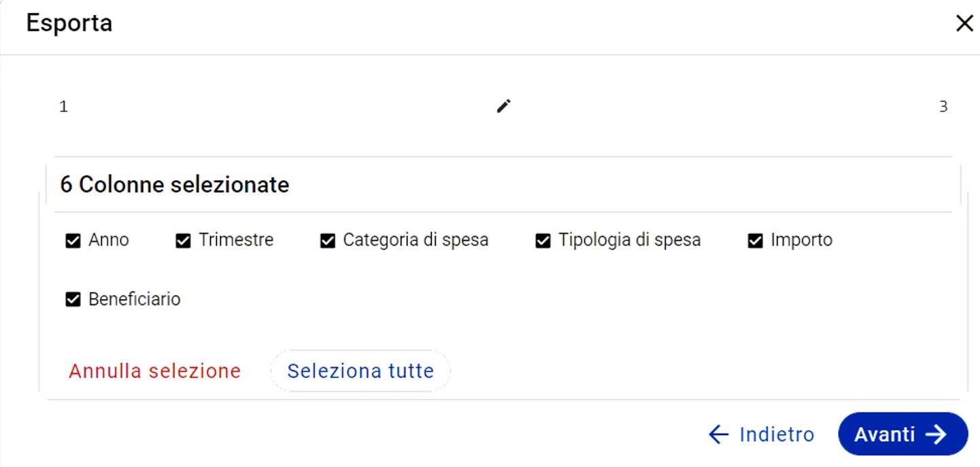Click the Seleziona tutte button
Image resolution: width=980 pixels, height=467 pixels.
[360, 371]
